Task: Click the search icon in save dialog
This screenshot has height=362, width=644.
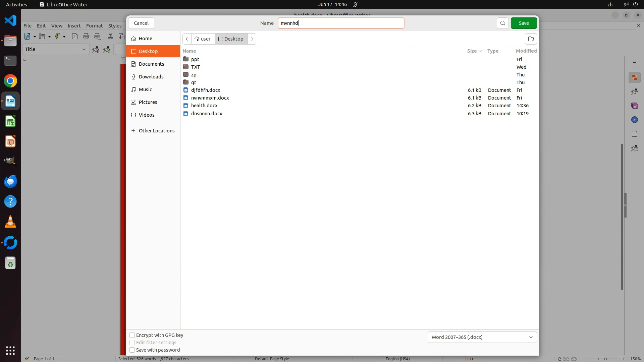Action: [x=502, y=23]
